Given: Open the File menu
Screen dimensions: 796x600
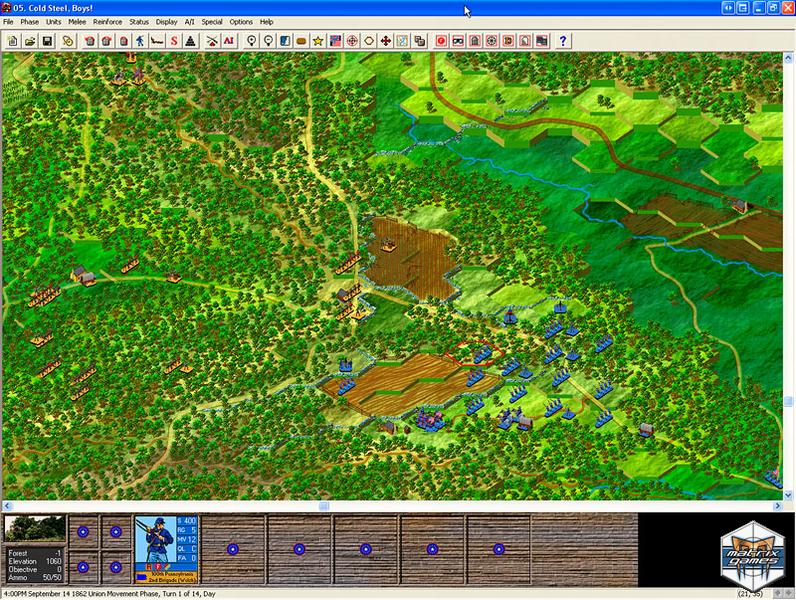Looking at the screenshot, I should [x=9, y=21].
